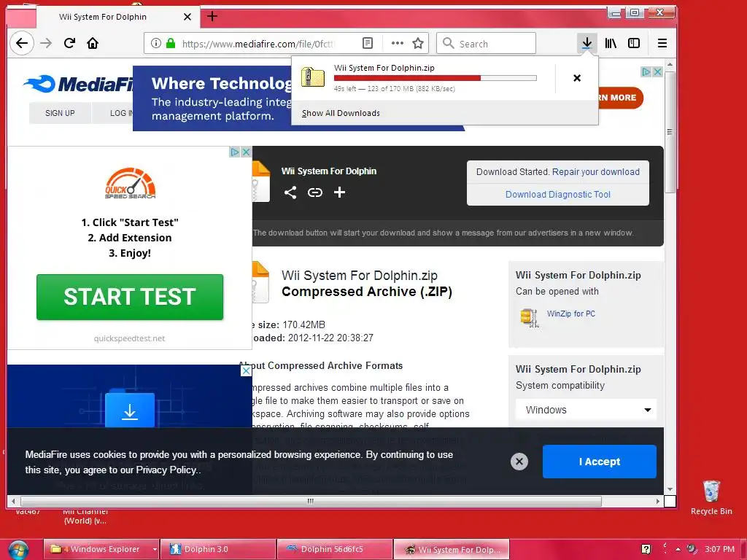Open a new tab with the plus button

click(x=212, y=17)
